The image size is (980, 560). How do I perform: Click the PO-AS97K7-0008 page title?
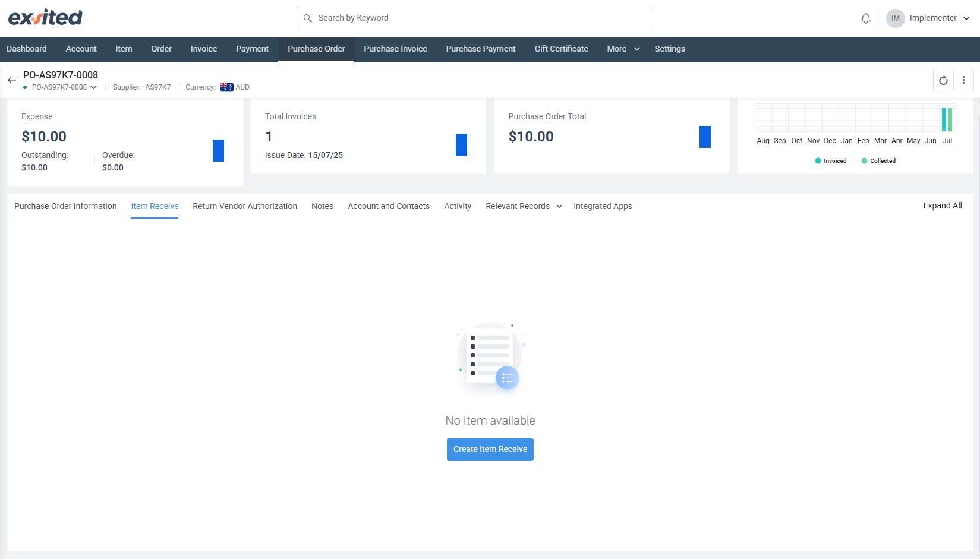(x=61, y=75)
